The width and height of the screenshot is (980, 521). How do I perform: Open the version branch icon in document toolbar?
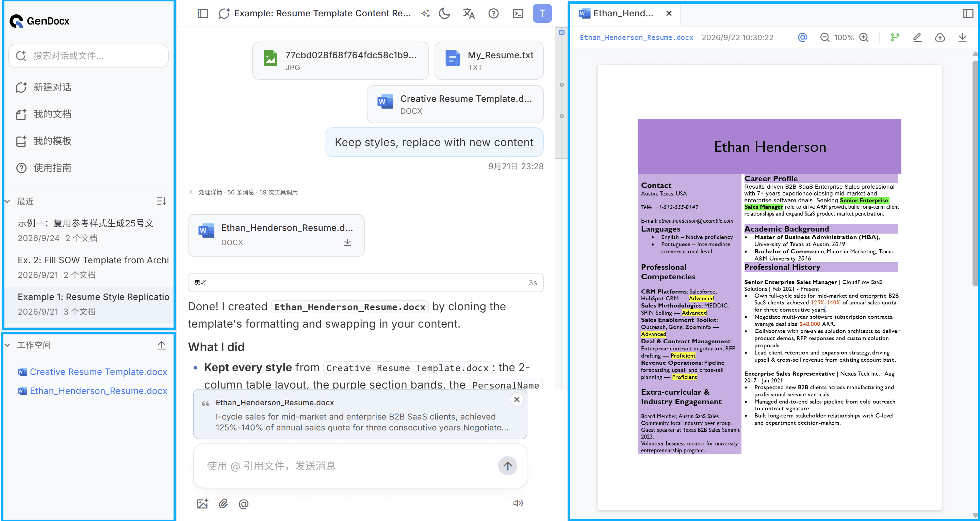(895, 37)
